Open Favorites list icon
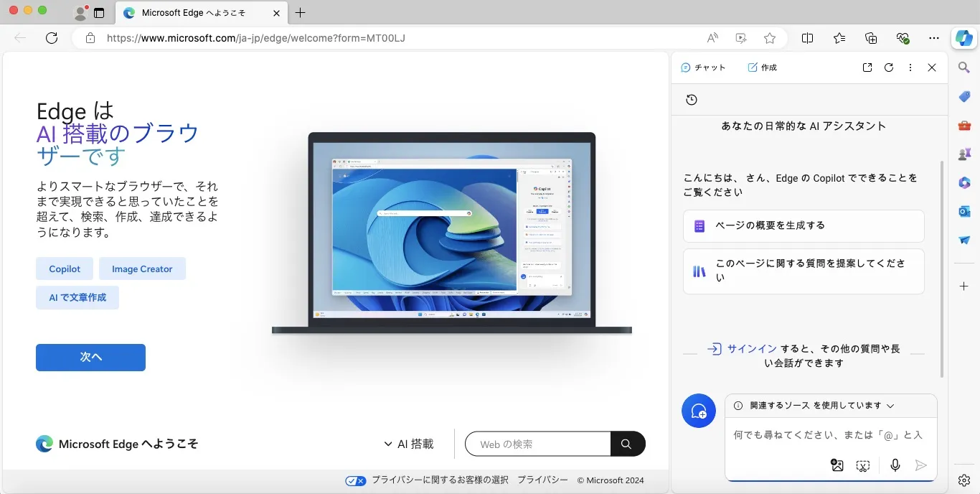The height and width of the screenshot is (494, 980). pos(839,38)
